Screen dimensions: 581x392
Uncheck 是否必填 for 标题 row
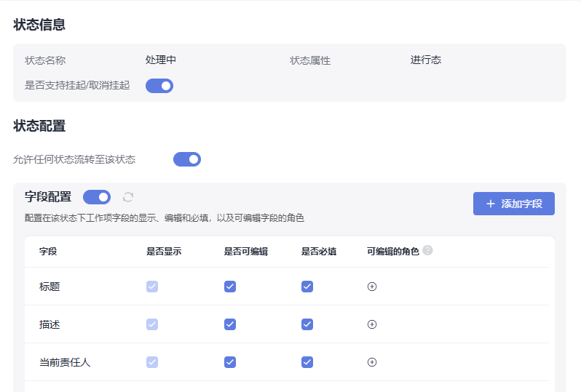pyautogui.click(x=307, y=287)
